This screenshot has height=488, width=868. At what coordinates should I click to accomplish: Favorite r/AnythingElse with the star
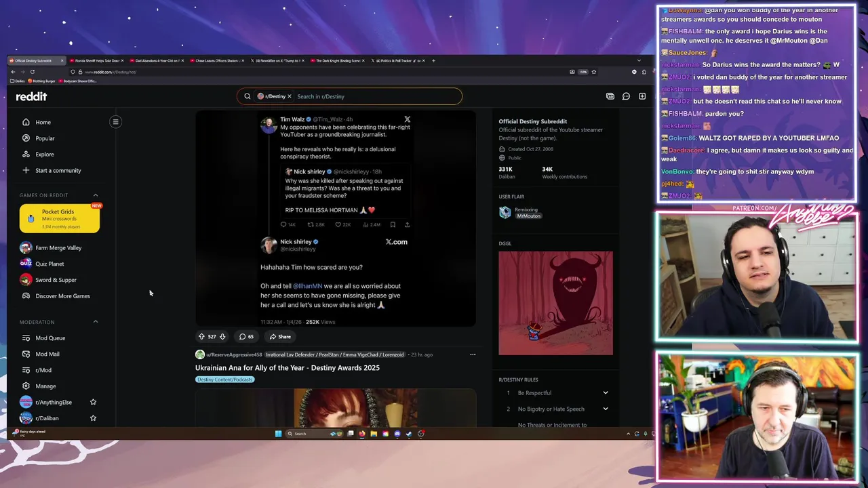point(93,402)
